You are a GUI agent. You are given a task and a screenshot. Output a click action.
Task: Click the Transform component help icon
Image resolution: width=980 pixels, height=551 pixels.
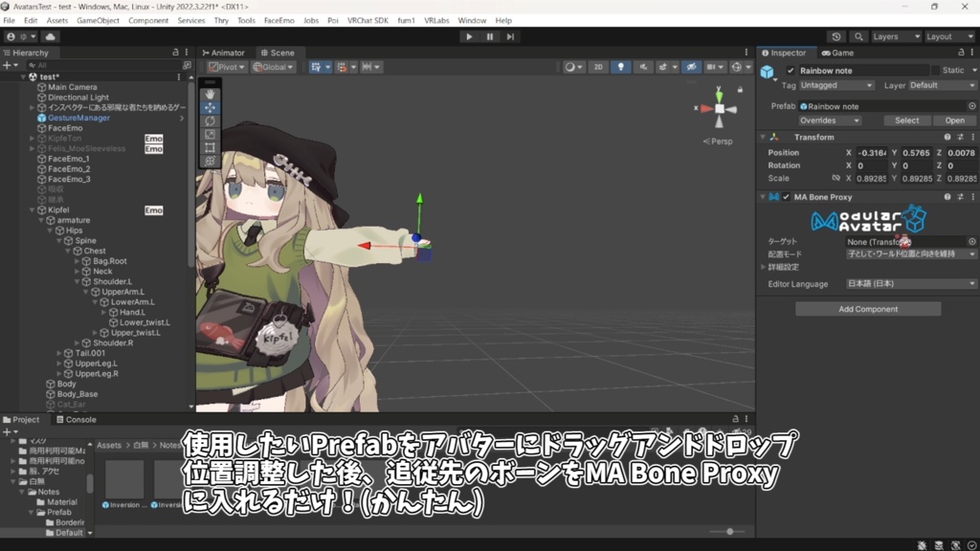pyautogui.click(x=947, y=137)
